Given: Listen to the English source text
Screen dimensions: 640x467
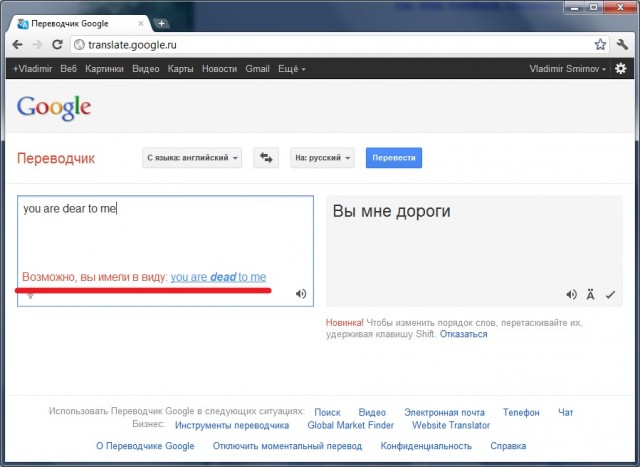Looking at the screenshot, I should coord(301,294).
